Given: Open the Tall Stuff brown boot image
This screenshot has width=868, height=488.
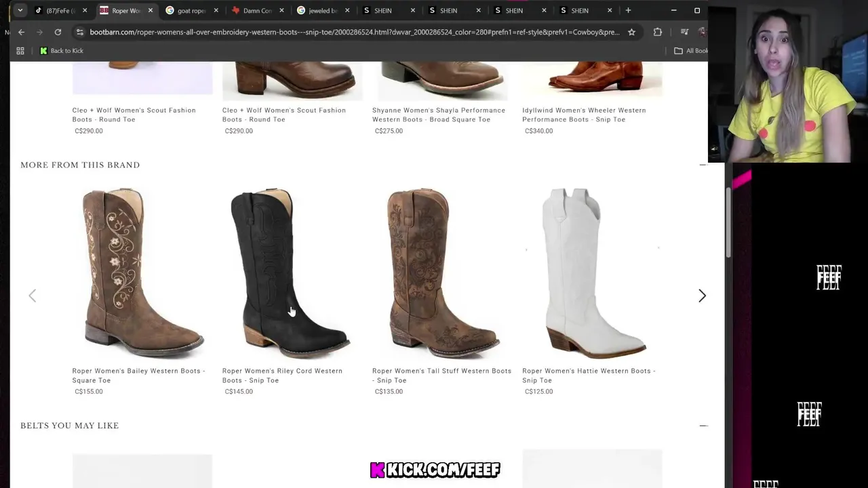Looking at the screenshot, I should [x=442, y=272].
